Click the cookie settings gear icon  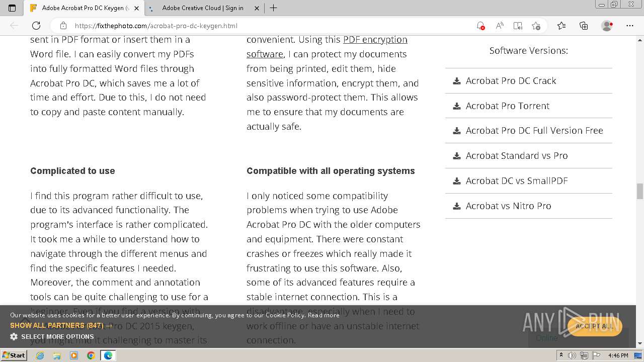tap(14, 336)
